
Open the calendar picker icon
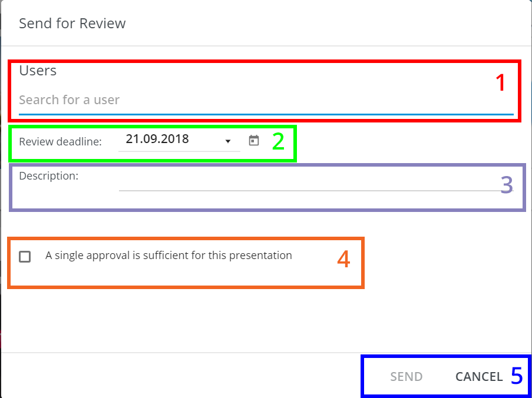click(254, 141)
